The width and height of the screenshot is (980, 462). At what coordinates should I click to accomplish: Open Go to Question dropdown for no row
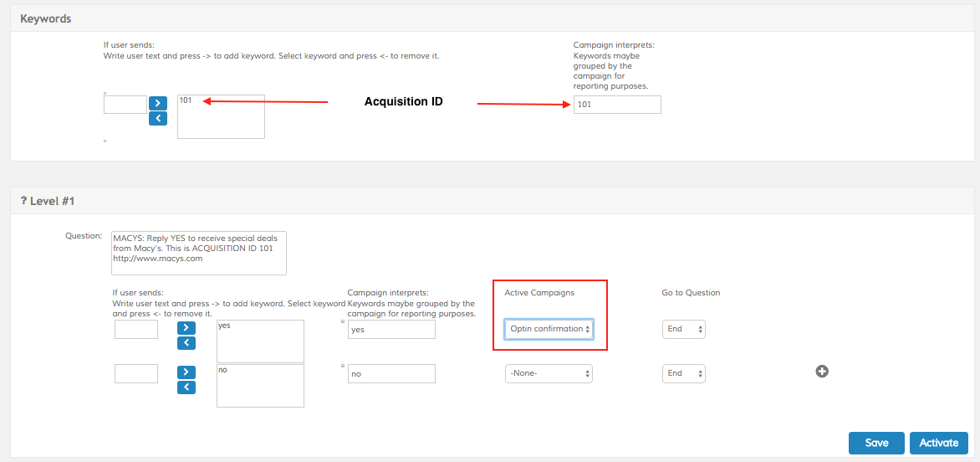tap(683, 373)
